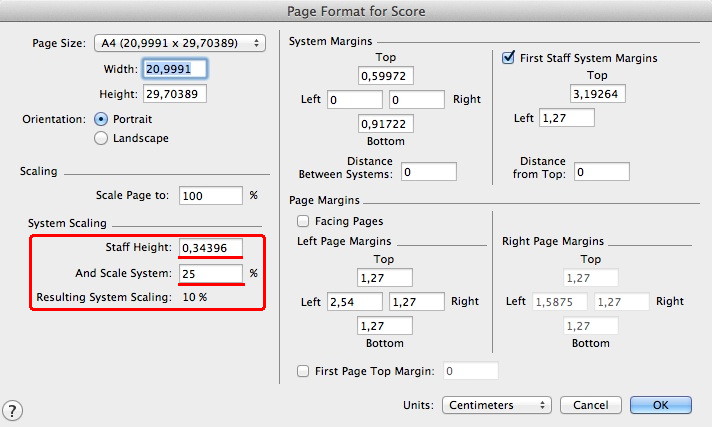Enable First Page Top Margin checkbox
This screenshot has width=712, height=427.
[303, 371]
